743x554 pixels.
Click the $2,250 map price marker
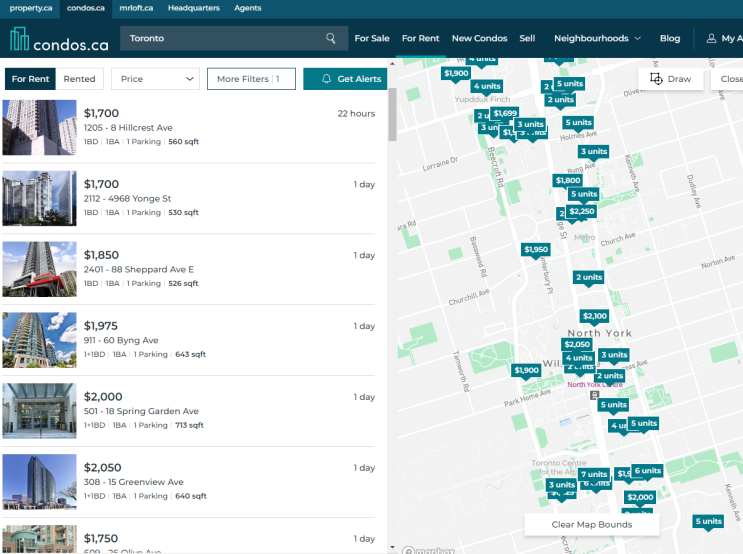581,211
